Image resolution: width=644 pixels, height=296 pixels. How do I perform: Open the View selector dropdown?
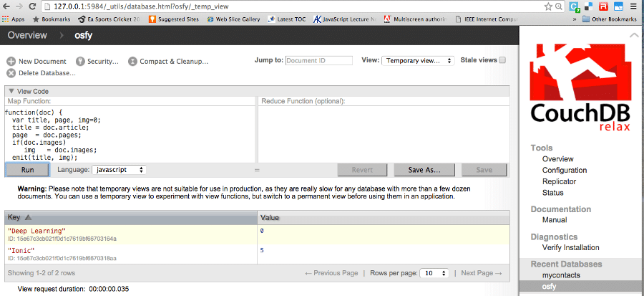coord(418,61)
